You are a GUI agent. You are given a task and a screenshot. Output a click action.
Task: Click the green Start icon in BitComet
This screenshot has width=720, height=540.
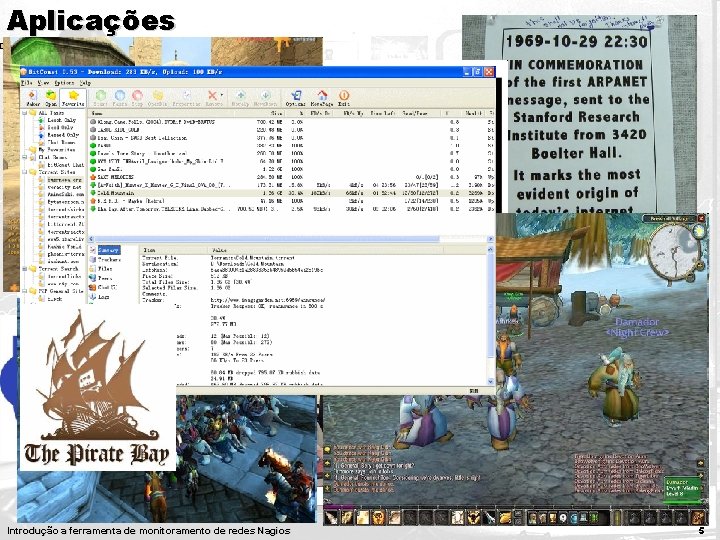[x=101, y=98]
